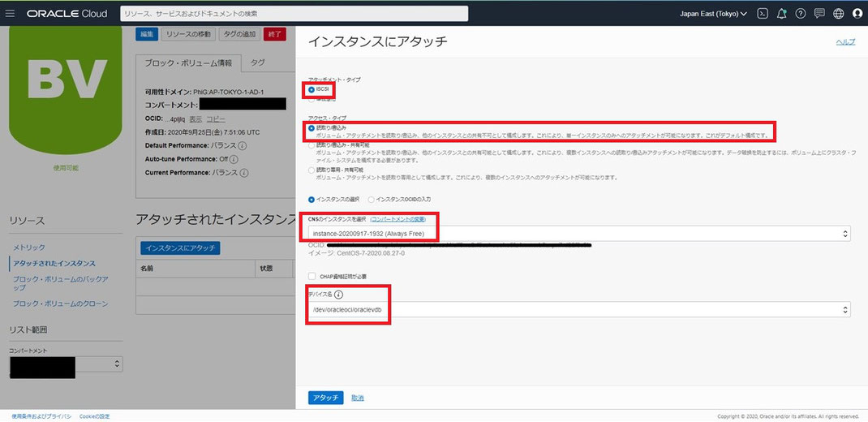Click the red 終了 button

[274, 34]
